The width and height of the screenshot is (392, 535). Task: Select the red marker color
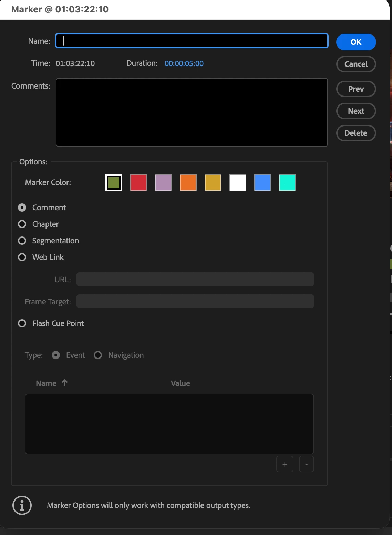point(138,183)
